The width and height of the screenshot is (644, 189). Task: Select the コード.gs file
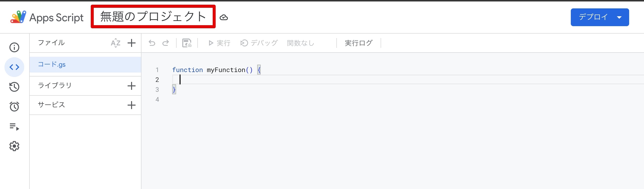(x=85, y=65)
